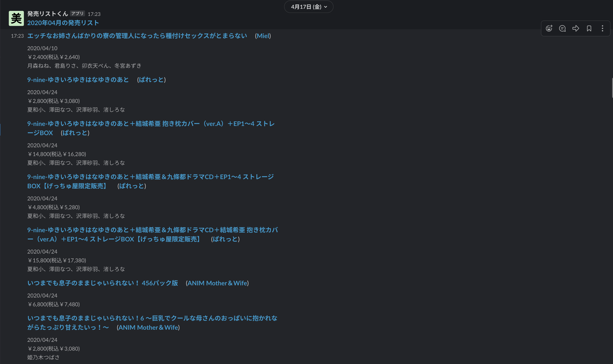Forward message with share arrow icon
The image size is (613, 364).
point(576,28)
